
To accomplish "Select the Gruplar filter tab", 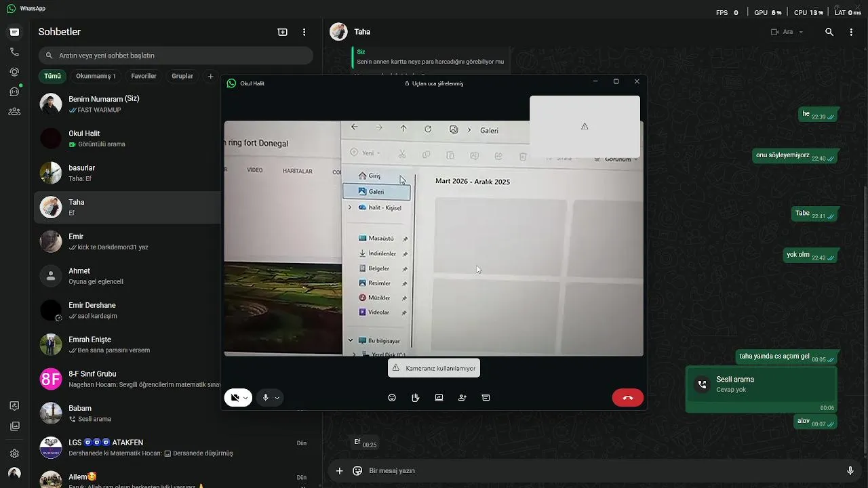I will click(x=182, y=77).
